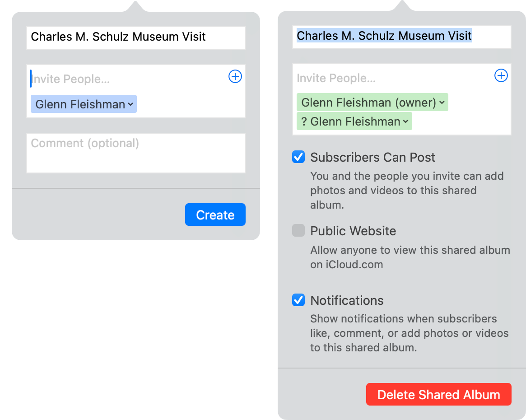Viewport: 526px width, 420px height.
Task: Click the highlighted album name field in the settings popover
Action: coord(401,37)
